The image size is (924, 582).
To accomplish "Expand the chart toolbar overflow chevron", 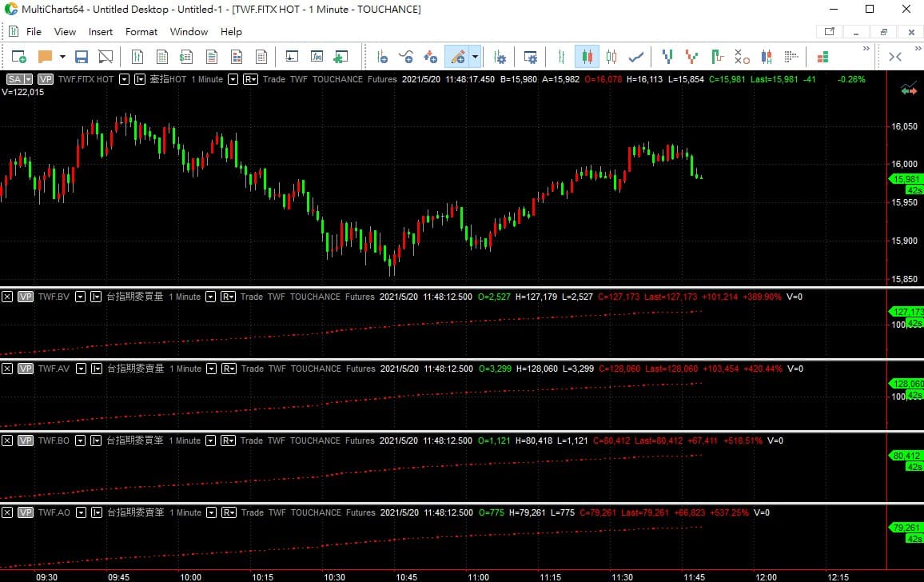I will [866, 48].
